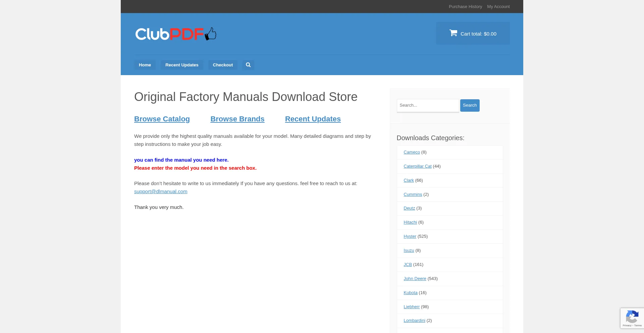Viewport: 644px width, 333px height.
Task: Go to Checkout
Action: pyautogui.click(x=223, y=65)
